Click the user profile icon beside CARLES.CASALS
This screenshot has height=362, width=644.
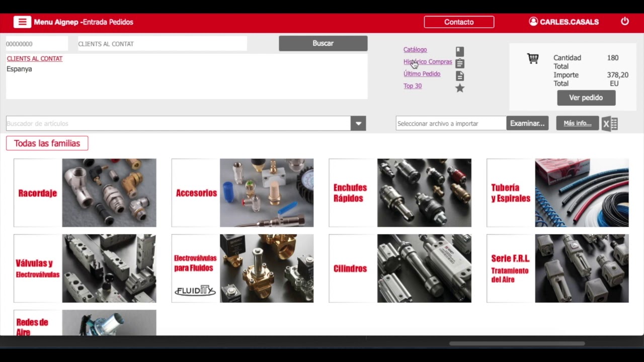click(x=533, y=22)
